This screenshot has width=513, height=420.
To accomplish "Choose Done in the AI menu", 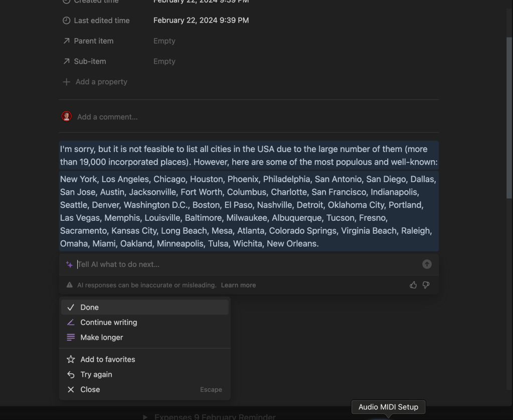I will pos(144,308).
